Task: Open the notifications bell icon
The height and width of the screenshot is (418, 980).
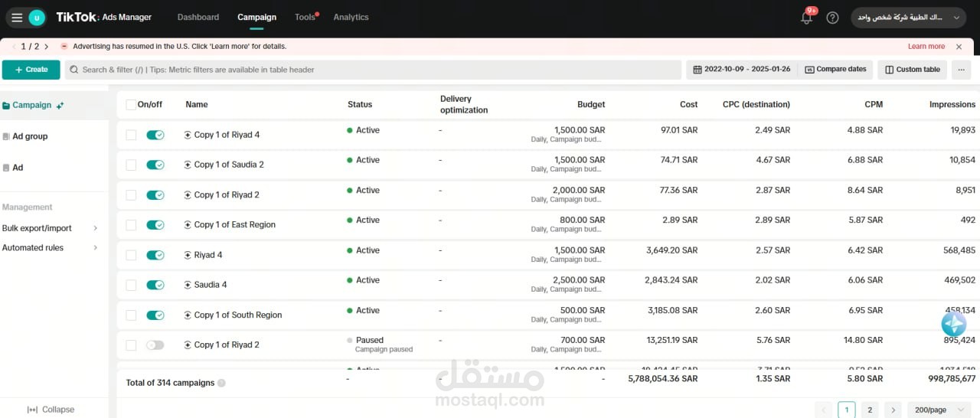Action: (806, 18)
